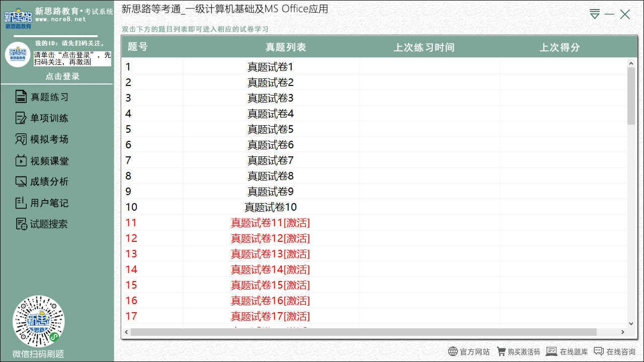Click the 真题列表 column header

tap(286, 47)
